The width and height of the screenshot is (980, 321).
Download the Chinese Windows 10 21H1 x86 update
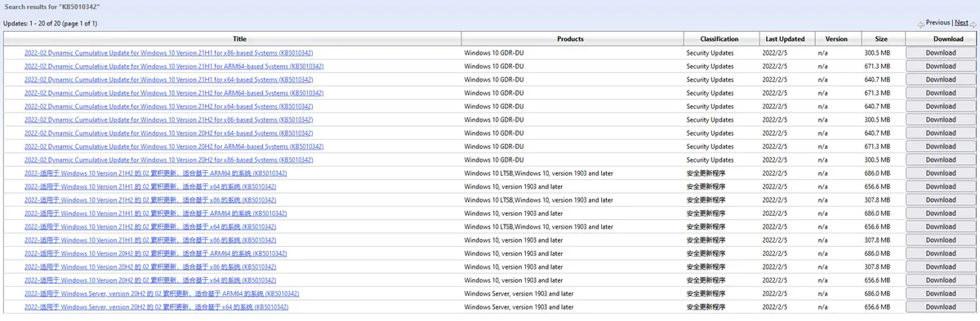(941, 240)
